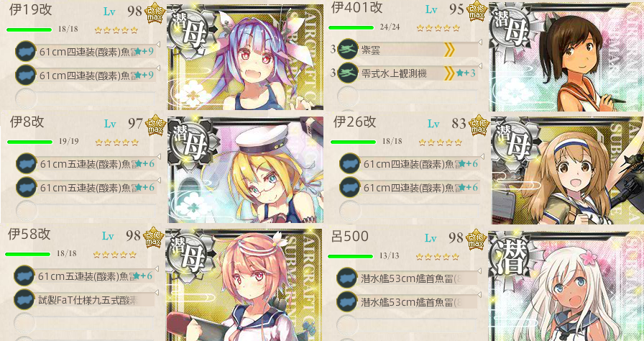
Task: Click the 伊8改 ship card portrait
Action: point(246,170)
